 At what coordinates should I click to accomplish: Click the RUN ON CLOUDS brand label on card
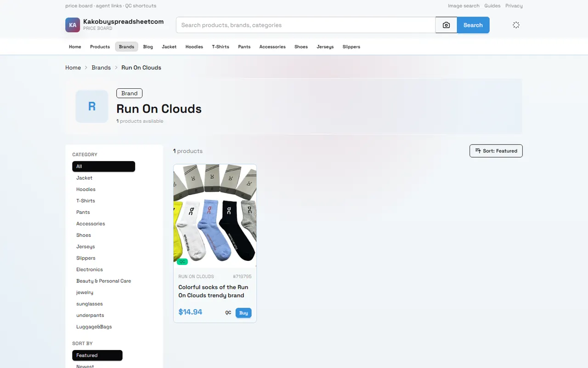point(196,276)
